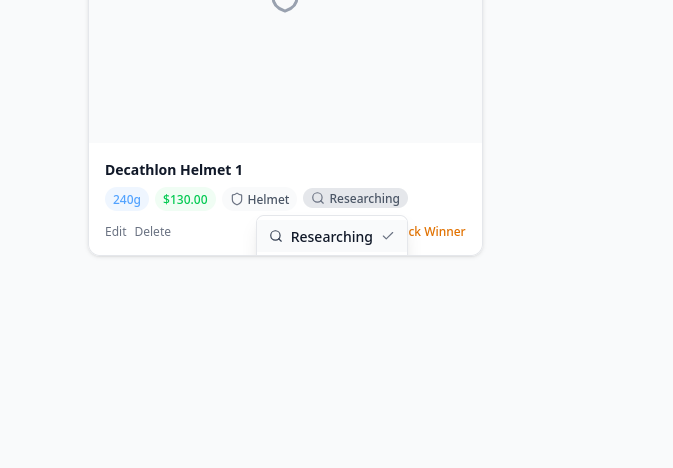
Task: Open the Researching status dropdown badge
Action: coord(355,199)
